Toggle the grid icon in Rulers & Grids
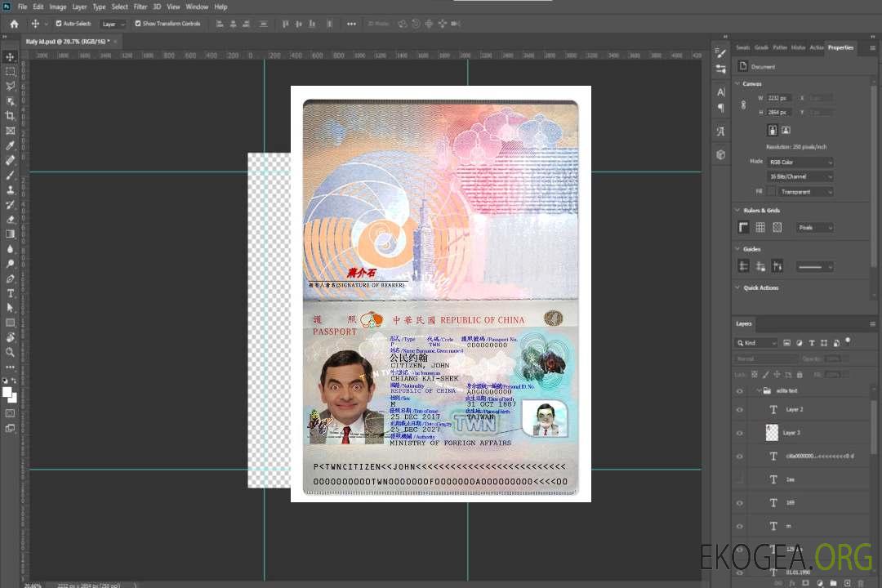This screenshot has height=588, width=882. click(760, 227)
